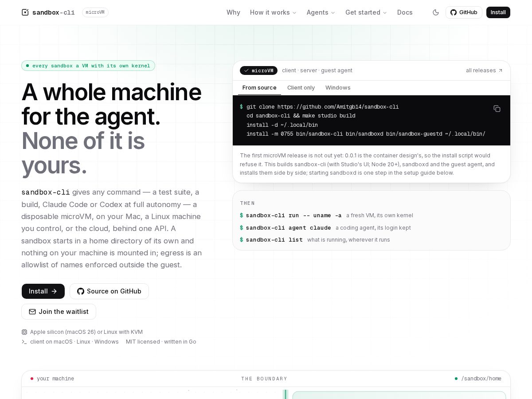
Task: Click 'THE BOUNDARY' heading
Action: 264,379
